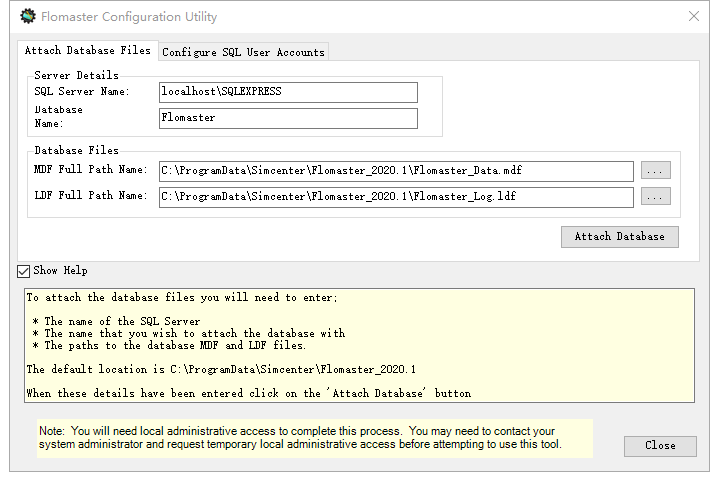Click the 'SQL Server Name:' label
Screen dimensions: 719x481
click(x=82, y=92)
